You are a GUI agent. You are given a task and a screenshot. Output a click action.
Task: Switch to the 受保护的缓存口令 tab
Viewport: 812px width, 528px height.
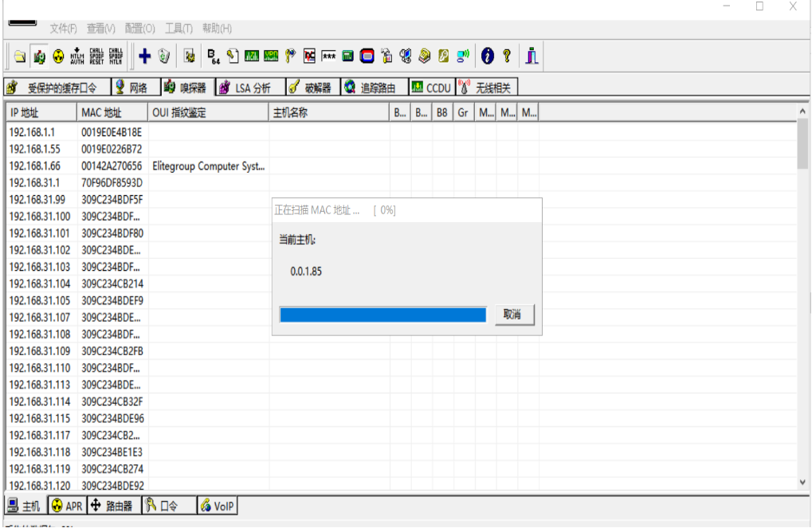coord(57,88)
